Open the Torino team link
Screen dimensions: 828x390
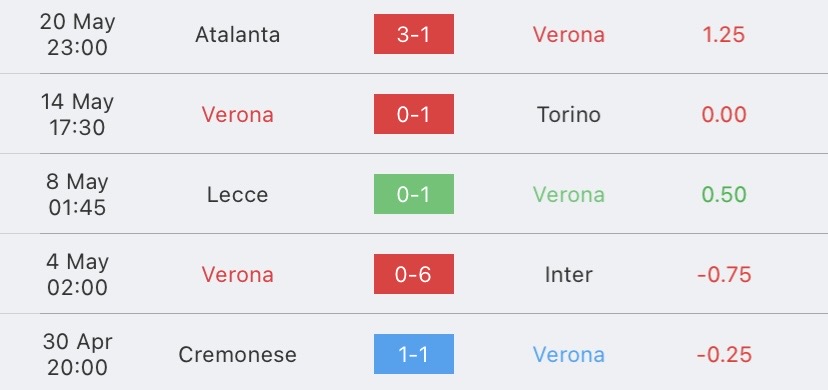pyautogui.click(x=569, y=115)
